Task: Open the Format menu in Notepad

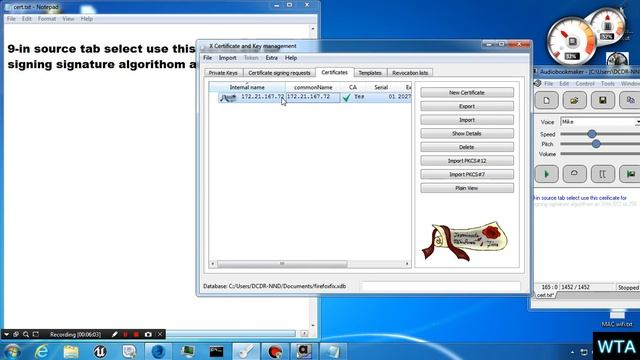Action: [47, 19]
